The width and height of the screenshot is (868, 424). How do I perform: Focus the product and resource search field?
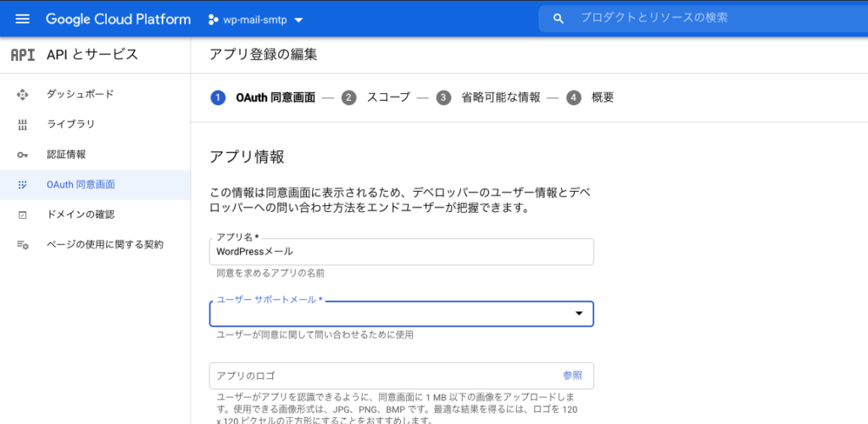(x=712, y=18)
